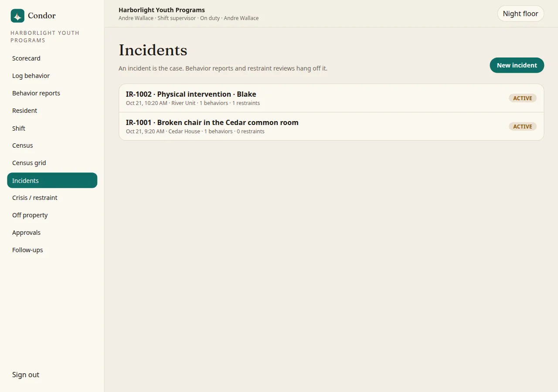Click the Andre Wallace shift supervisor line

pyautogui.click(x=189, y=18)
